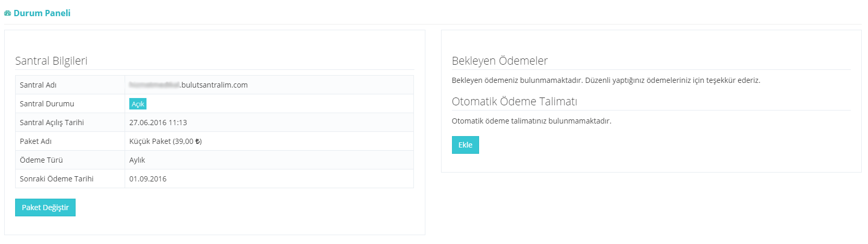Image resolution: width=868 pixels, height=244 pixels.
Task: Click the Açık status badge
Action: [x=138, y=104]
